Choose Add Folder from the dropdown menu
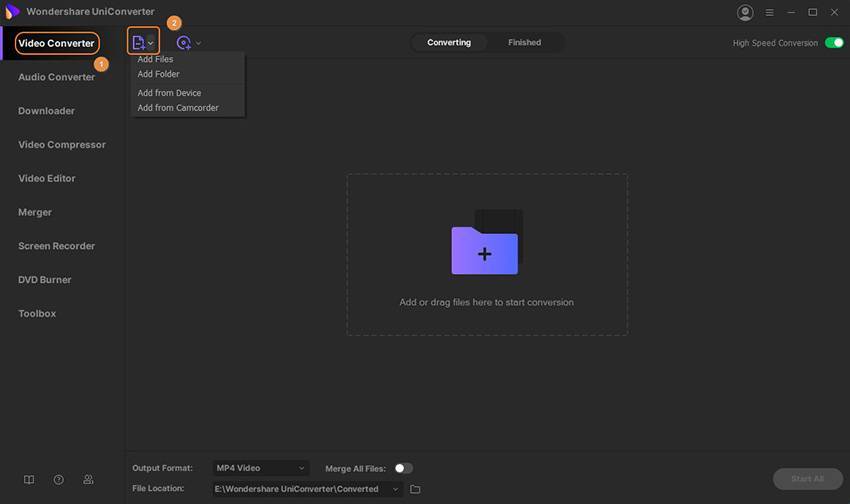Image resolution: width=850 pixels, height=504 pixels. (158, 74)
